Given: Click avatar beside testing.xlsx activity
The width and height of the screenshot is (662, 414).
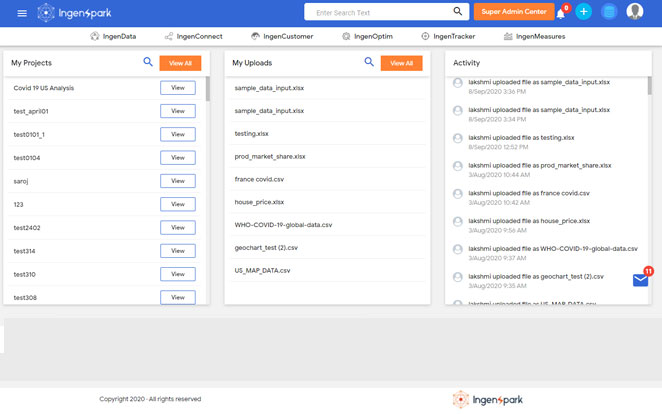Looking at the screenshot, I should [x=458, y=138].
